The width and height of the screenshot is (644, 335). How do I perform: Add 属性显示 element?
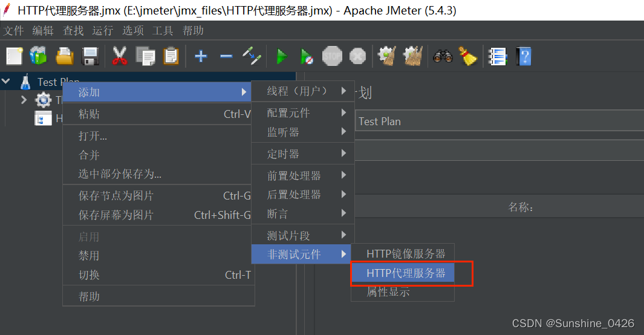point(403,292)
